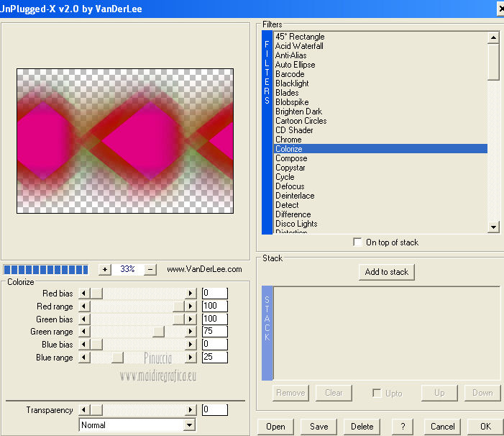This screenshot has width=504, height=436.
Task: Click the Red bias value field
Action: 215,294
